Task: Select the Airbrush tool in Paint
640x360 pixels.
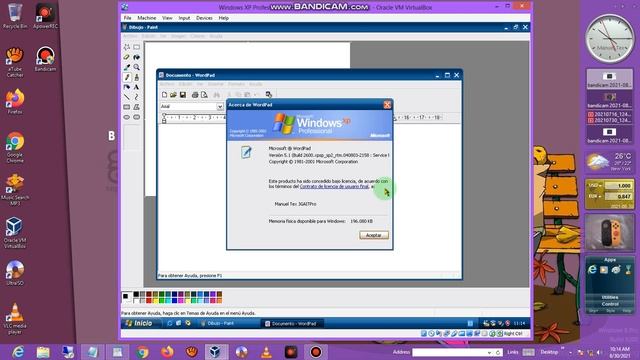Action: (x=127, y=87)
